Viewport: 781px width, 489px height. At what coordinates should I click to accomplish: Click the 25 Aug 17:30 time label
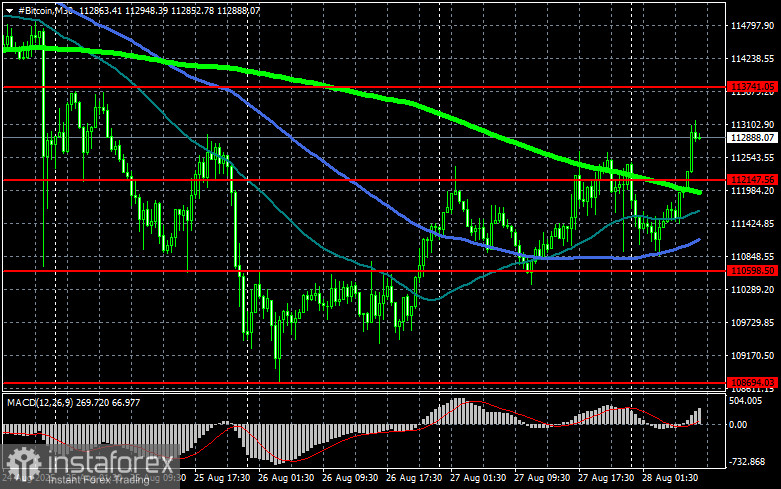[x=222, y=478]
